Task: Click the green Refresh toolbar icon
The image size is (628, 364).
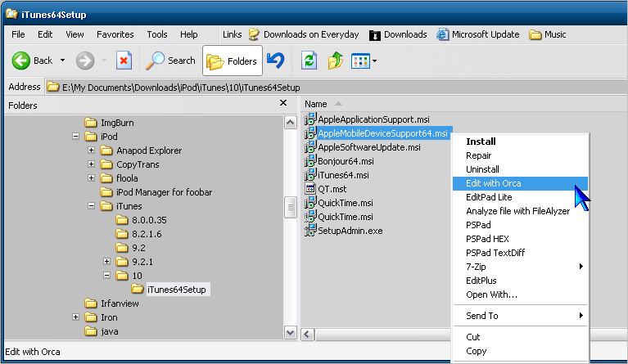Action: point(309,61)
